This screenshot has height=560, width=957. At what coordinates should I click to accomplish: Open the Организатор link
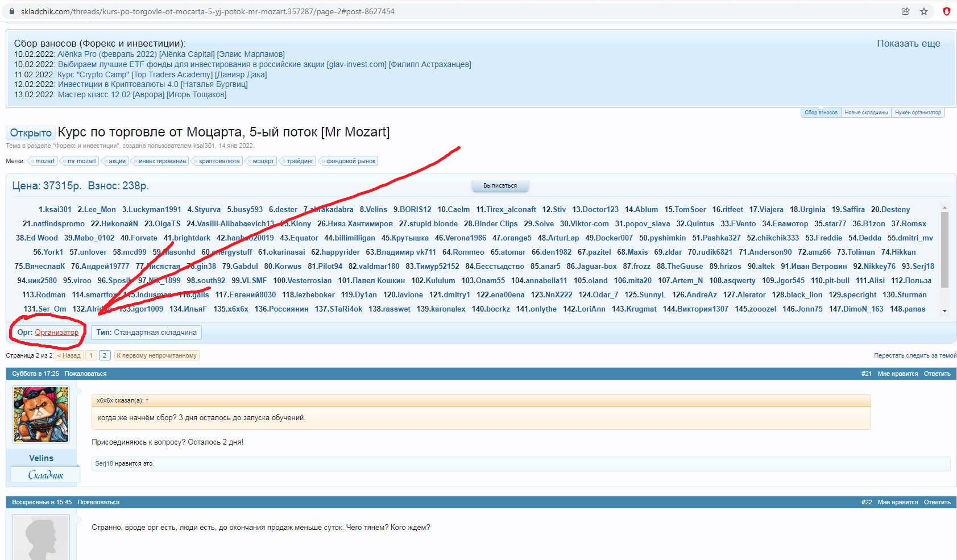[57, 333]
